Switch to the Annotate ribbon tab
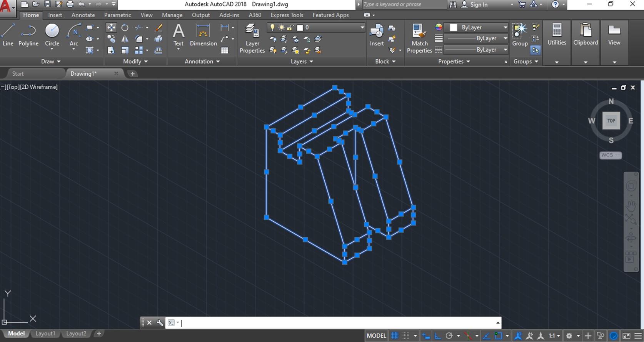 pos(83,15)
